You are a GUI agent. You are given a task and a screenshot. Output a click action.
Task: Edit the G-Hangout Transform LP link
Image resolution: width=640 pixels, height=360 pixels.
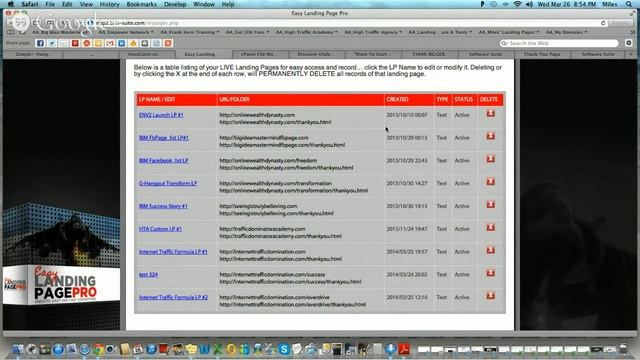click(168, 183)
